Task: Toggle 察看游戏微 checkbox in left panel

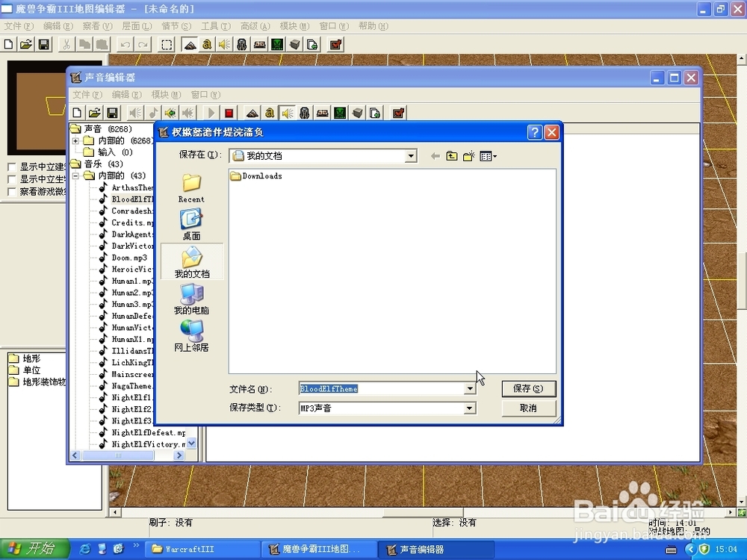Action: pyautogui.click(x=12, y=192)
